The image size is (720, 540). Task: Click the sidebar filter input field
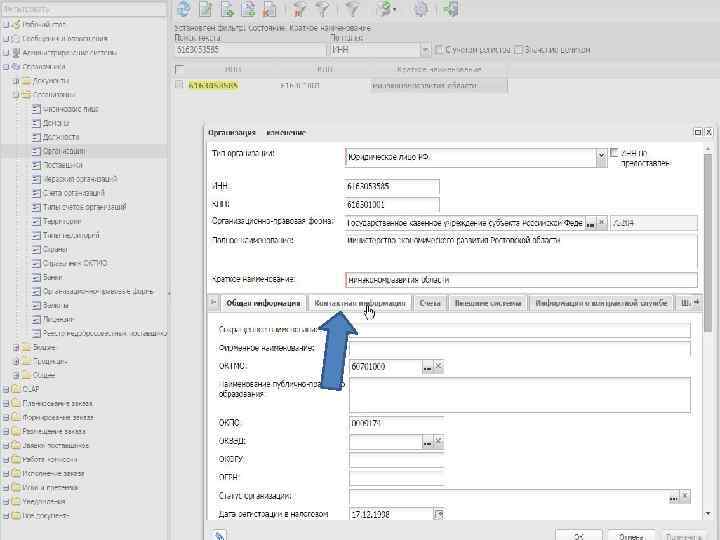pos(84,9)
